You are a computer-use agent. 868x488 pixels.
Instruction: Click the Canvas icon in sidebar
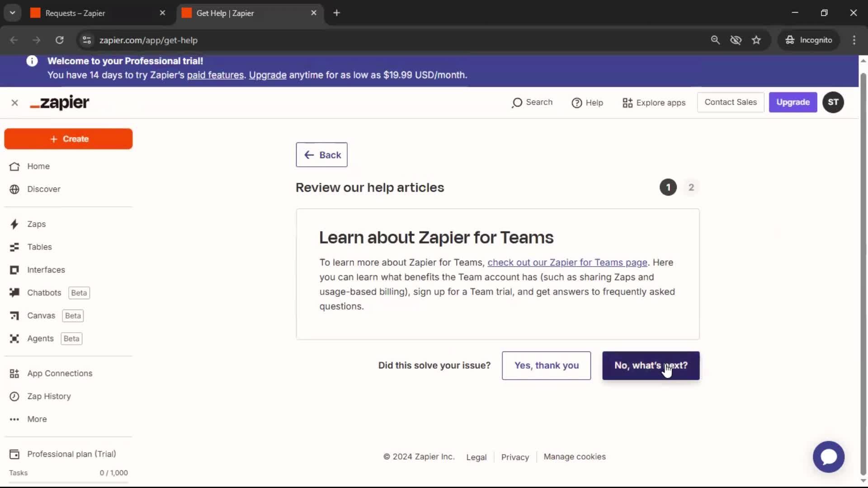(x=14, y=316)
